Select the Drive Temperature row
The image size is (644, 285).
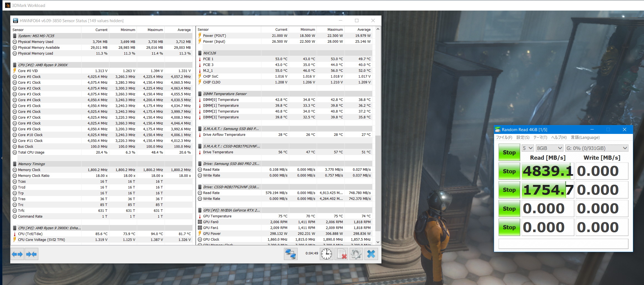(285, 152)
